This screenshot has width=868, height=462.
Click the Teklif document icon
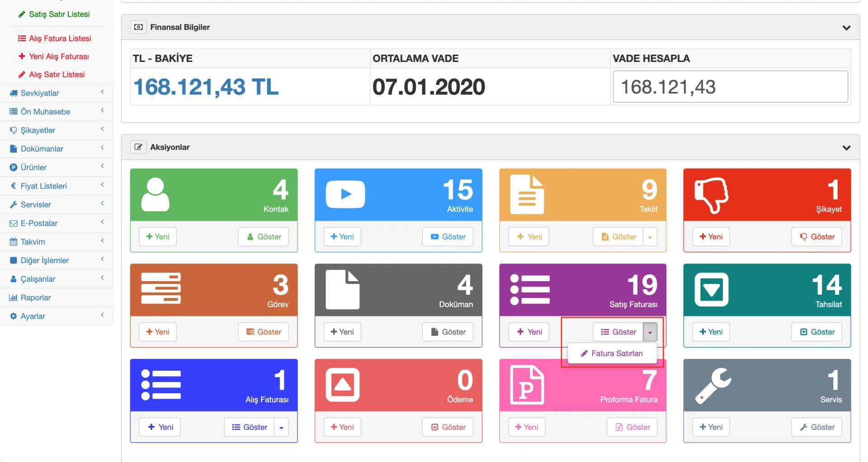[x=527, y=194]
